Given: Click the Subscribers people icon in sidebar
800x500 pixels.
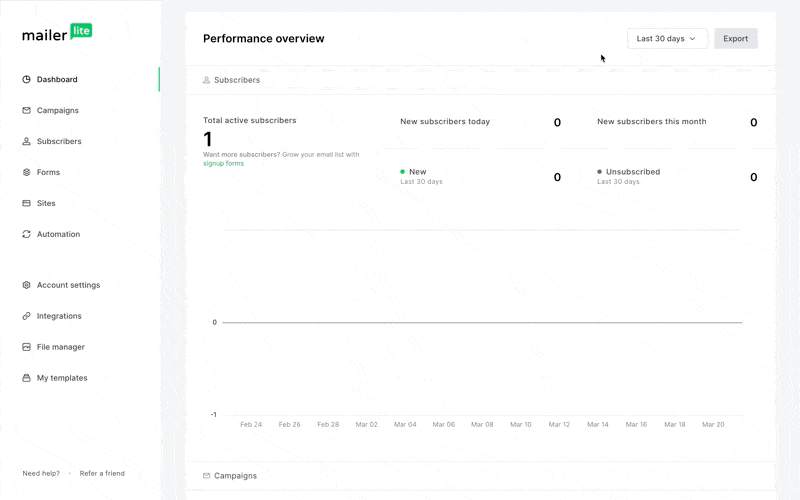Looking at the screenshot, I should point(27,142).
